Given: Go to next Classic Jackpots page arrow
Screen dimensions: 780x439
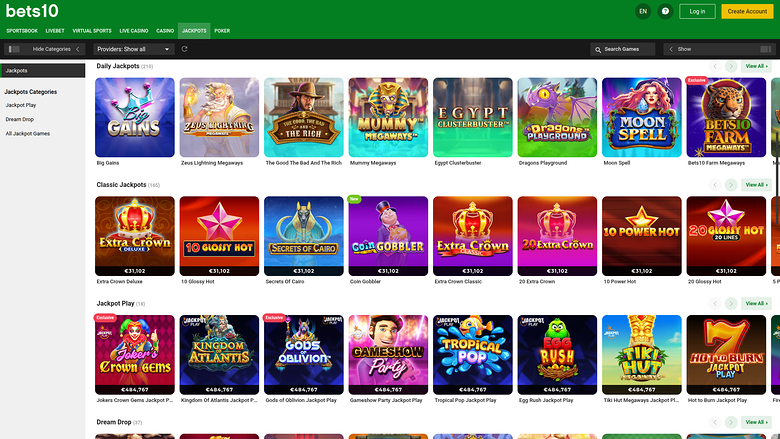Looking at the screenshot, I should 731,185.
